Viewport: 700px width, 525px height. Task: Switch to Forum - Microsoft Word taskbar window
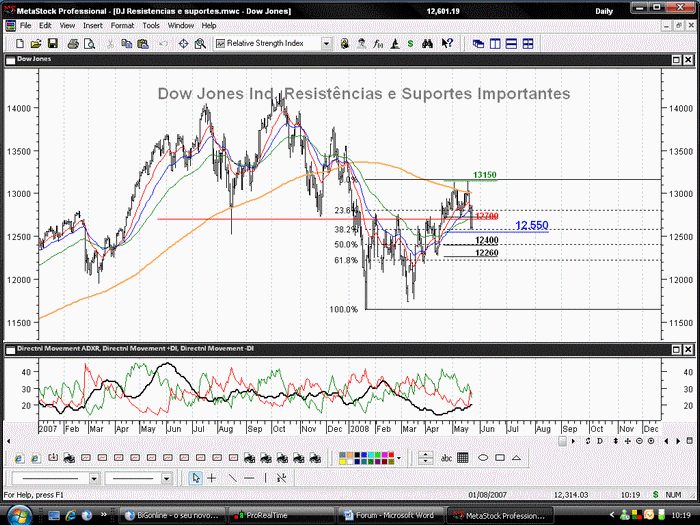(391, 516)
